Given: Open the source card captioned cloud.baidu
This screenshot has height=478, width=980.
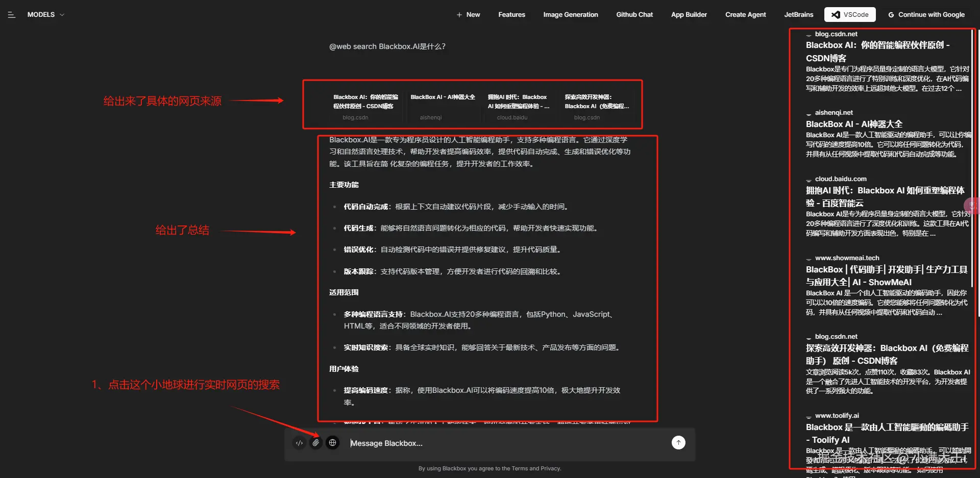Looking at the screenshot, I should (520, 106).
